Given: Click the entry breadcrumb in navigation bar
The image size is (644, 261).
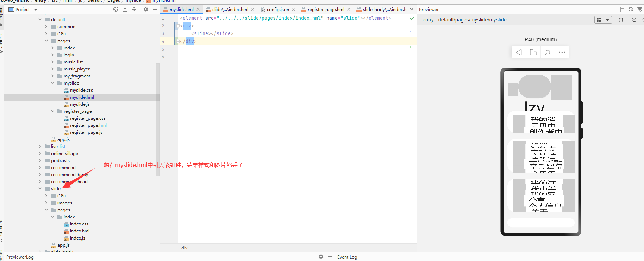Looking at the screenshot, I should (x=40, y=1).
